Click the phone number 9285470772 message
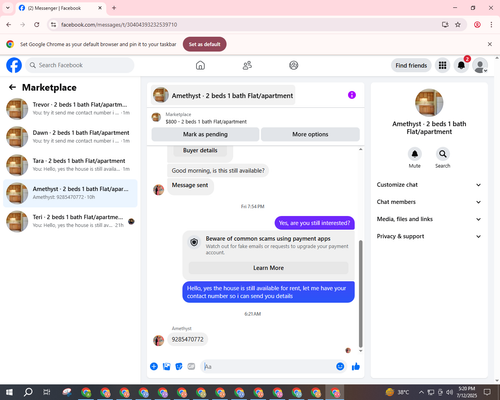Image resolution: width=500 pixels, height=400 pixels. pos(187,340)
